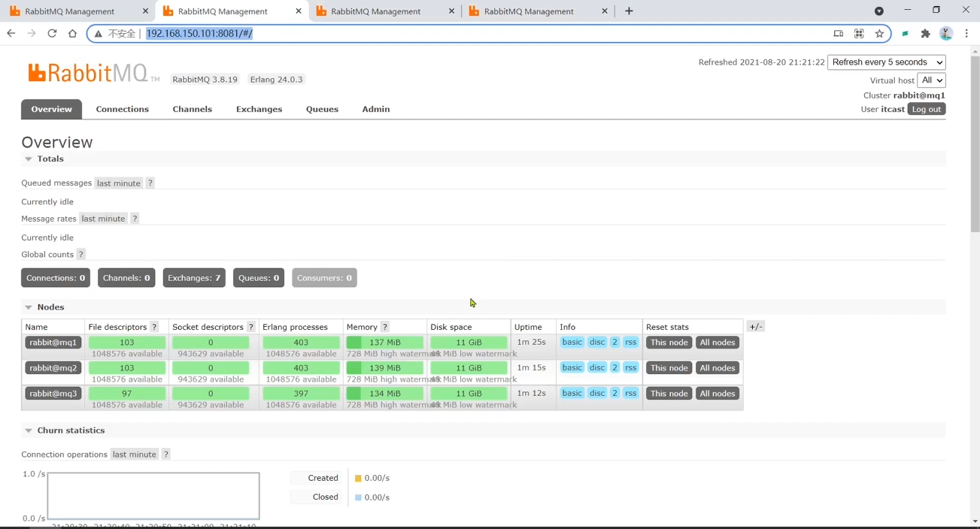Click the Connections: 0 count button
The width and height of the screenshot is (980, 529).
[x=56, y=278]
